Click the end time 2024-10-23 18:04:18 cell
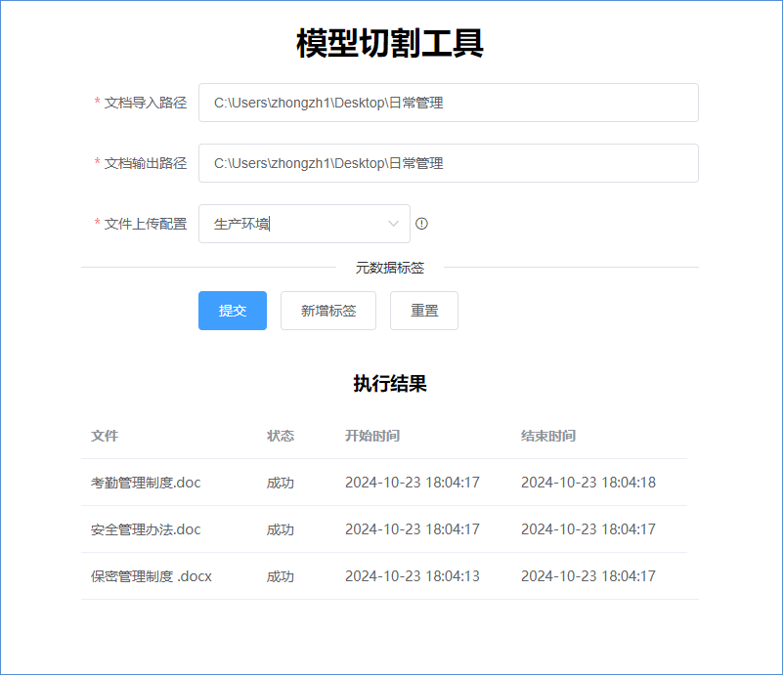The image size is (784, 675). (x=588, y=483)
